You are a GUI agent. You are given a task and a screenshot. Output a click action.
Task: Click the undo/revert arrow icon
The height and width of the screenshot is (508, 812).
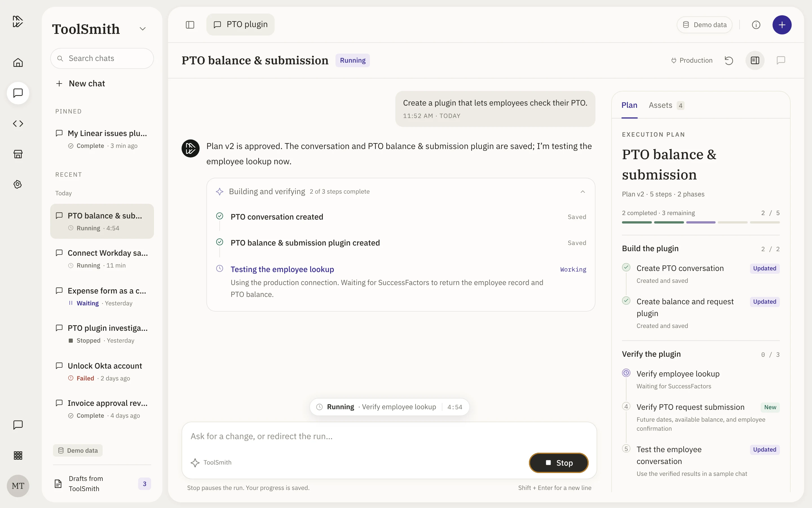[x=729, y=60]
